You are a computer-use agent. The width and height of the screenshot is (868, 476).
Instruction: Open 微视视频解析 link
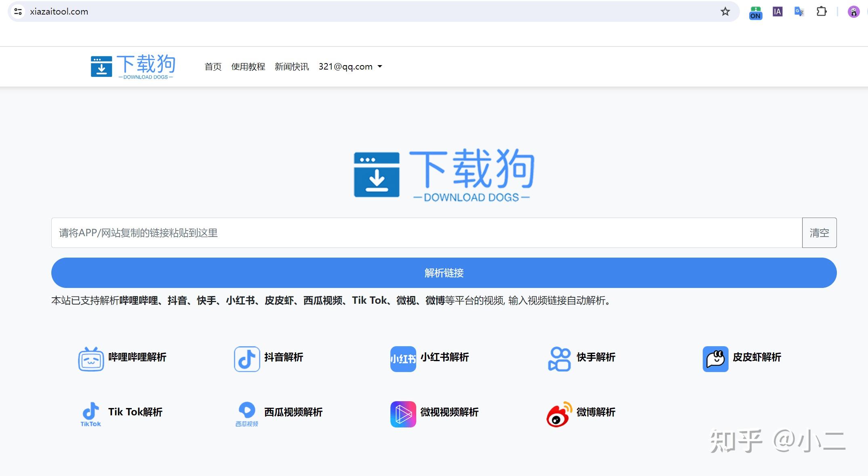[x=449, y=412]
